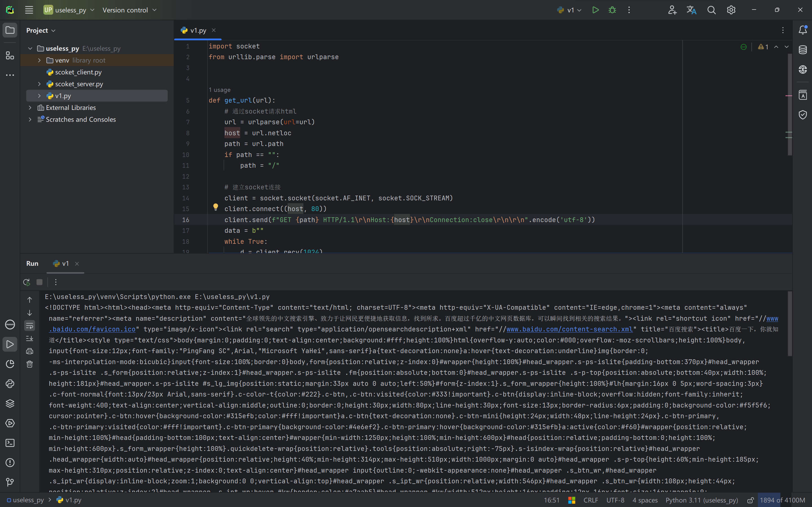Toggle scroll to end in console
This screenshot has width=812, height=507.
click(30, 338)
